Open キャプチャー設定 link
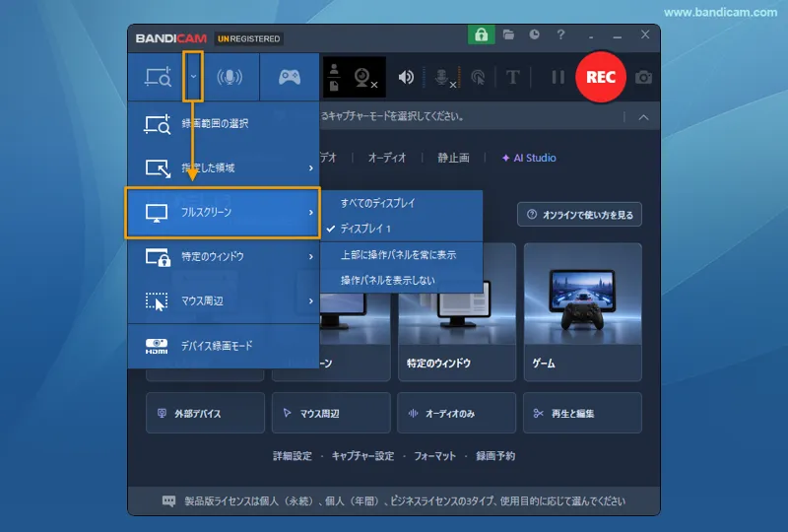Viewport: 788px width, 532px height. point(362,456)
